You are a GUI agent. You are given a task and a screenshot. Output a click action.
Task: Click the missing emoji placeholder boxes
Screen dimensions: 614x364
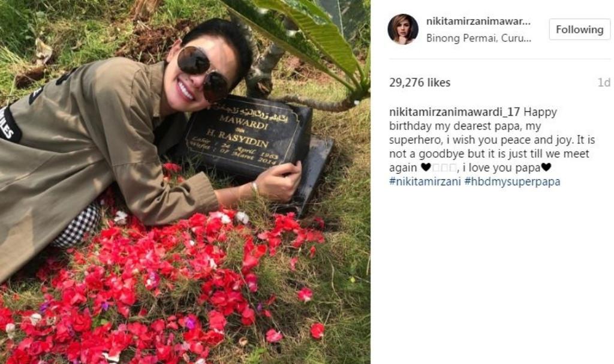(444, 168)
